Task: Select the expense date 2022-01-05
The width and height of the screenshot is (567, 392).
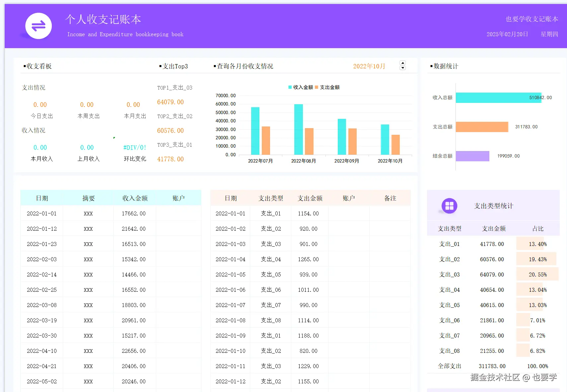Action: pyautogui.click(x=231, y=274)
